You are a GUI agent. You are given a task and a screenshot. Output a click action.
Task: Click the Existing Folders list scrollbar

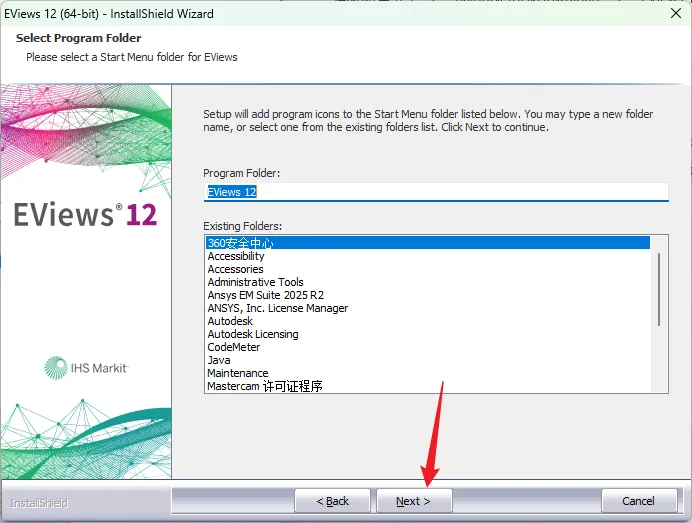(659, 290)
